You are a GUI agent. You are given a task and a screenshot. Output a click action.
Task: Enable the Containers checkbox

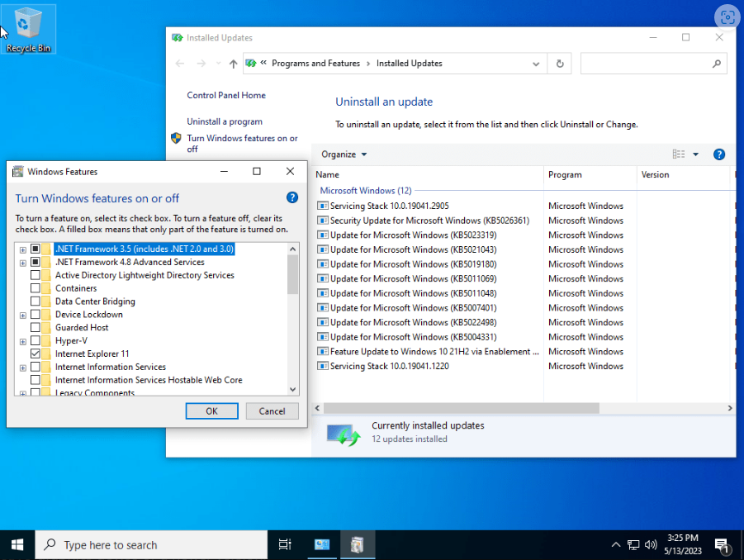(36, 288)
